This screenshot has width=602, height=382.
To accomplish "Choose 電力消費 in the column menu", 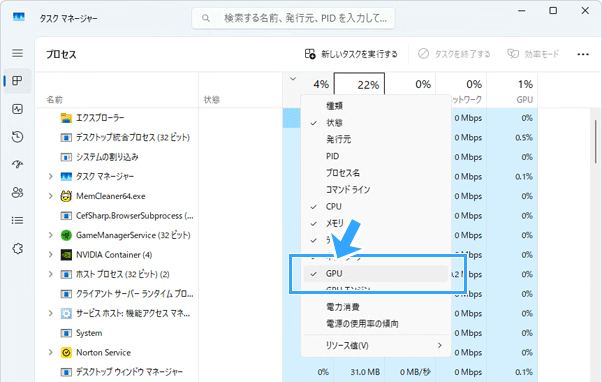I will 375,307.
